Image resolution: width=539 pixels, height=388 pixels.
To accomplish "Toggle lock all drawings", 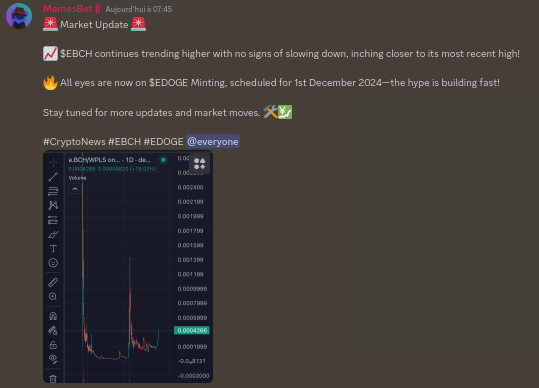I will click(x=53, y=345).
